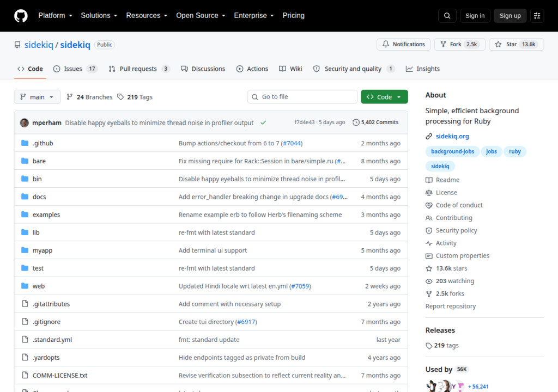
Task: Click the .gitignore file icon
Action: (x=25, y=322)
